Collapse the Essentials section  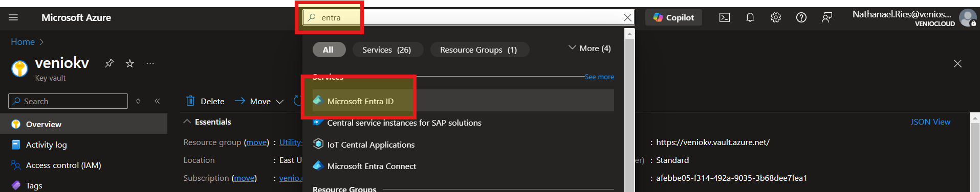[x=207, y=122]
